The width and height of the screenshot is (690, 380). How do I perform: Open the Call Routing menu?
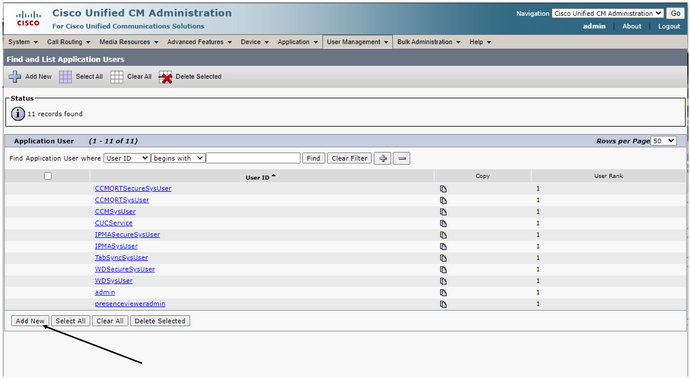pos(69,42)
